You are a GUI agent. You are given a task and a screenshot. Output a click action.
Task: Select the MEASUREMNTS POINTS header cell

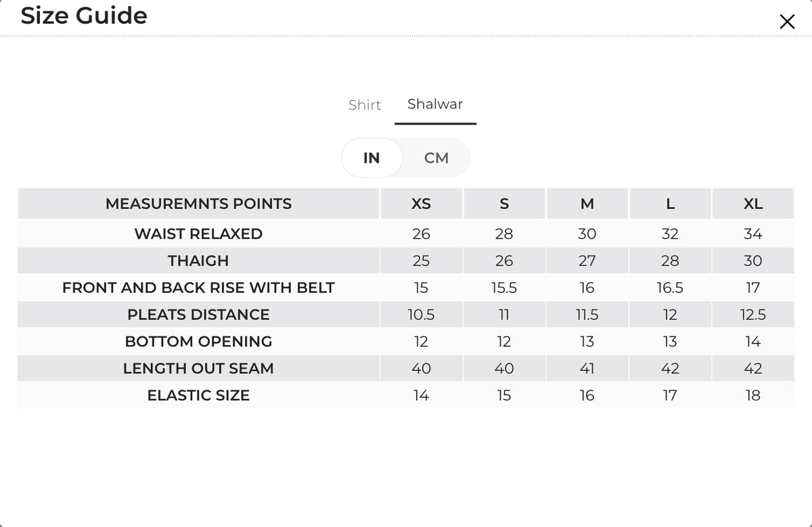(x=198, y=204)
